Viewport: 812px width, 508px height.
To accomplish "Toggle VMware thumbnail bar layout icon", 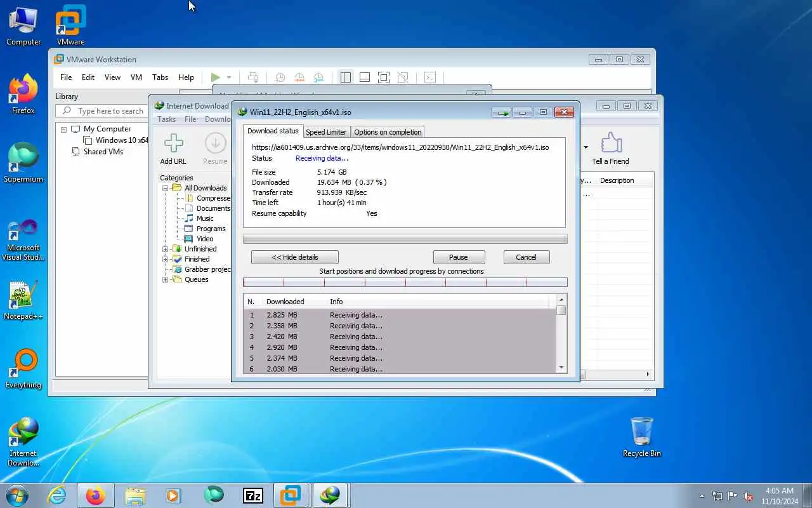I will pos(365,77).
